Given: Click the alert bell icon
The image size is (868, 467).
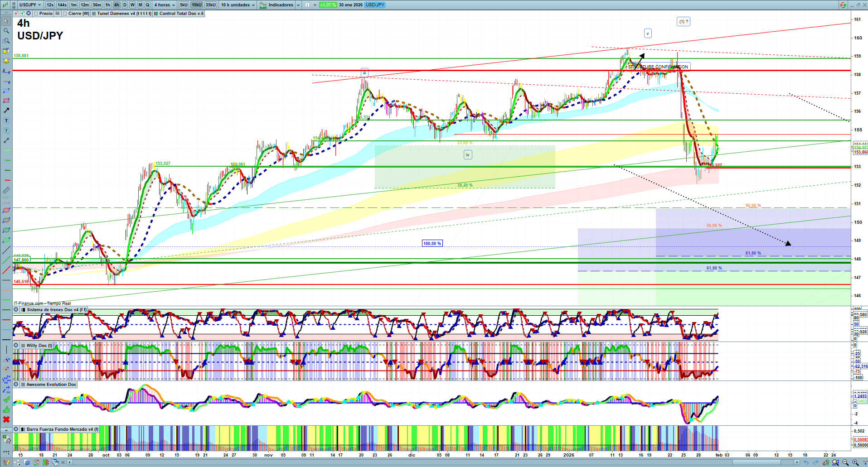Looking at the screenshot, I should tap(6, 61).
